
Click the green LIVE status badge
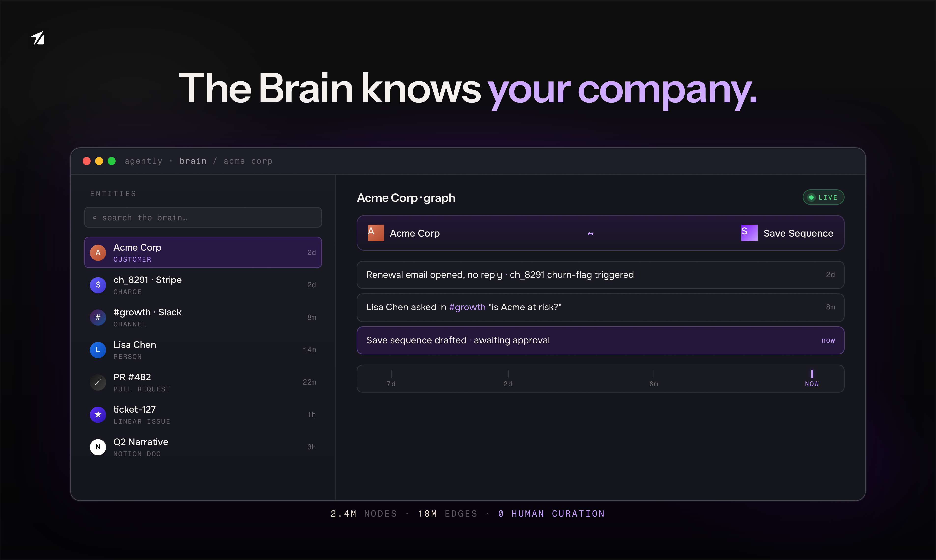click(823, 197)
